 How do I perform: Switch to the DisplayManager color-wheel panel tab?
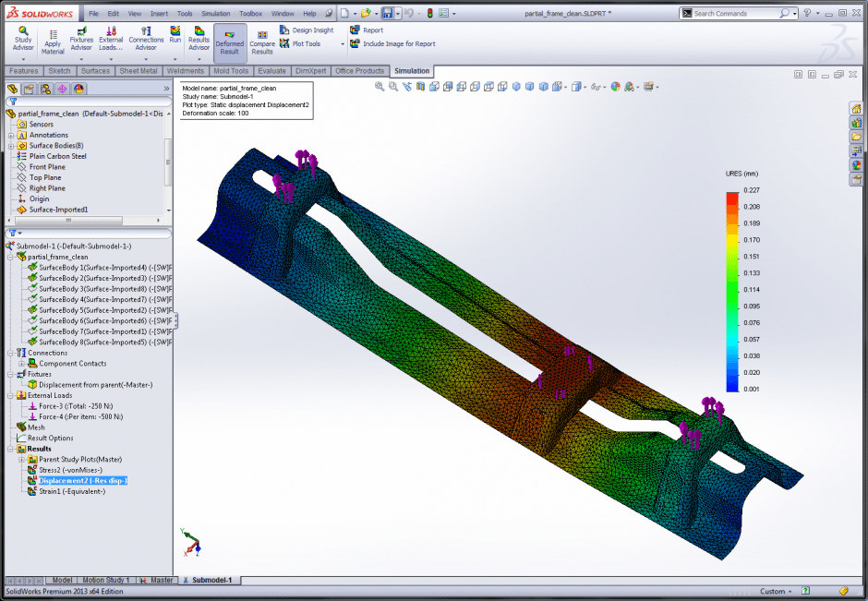click(x=79, y=89)
